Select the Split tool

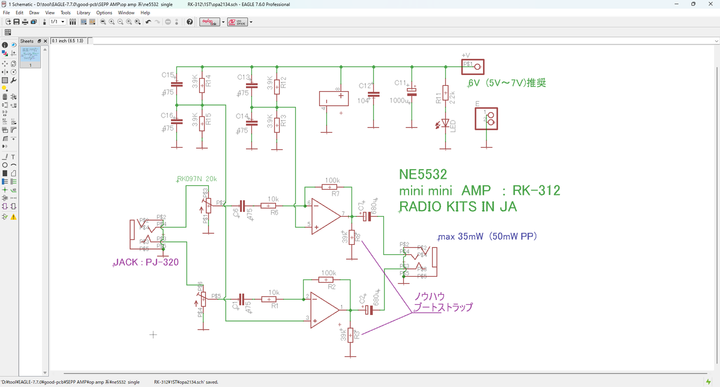point(5,138)
